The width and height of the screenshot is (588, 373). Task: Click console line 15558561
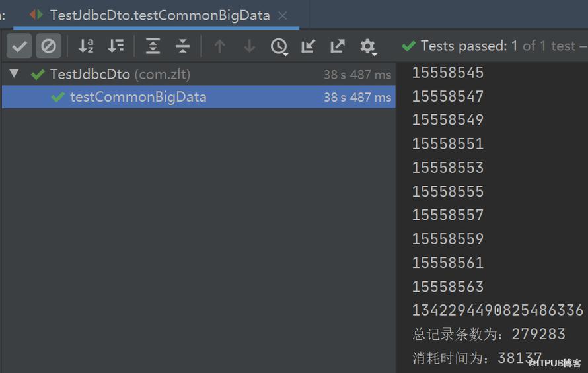click(x=448, y=263)
